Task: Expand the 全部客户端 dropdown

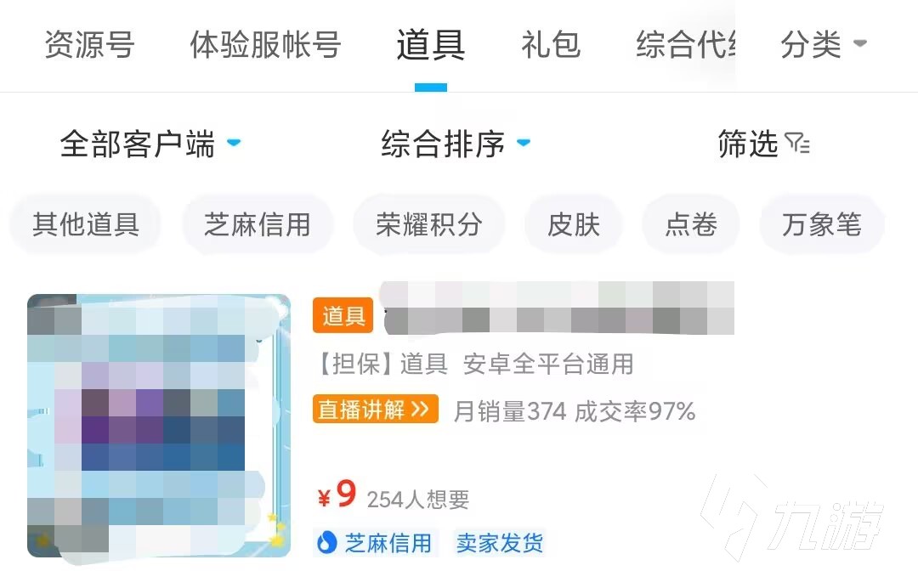Action: 150,144
